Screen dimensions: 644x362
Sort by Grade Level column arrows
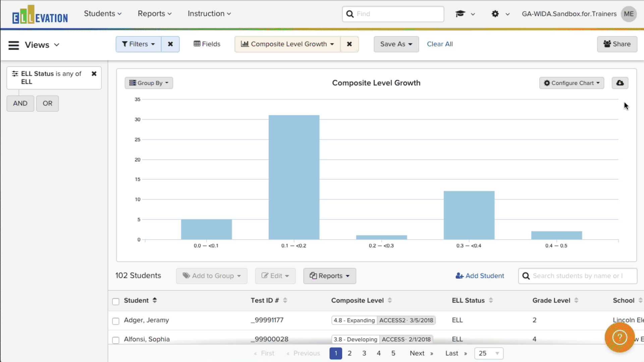pyautogui.click(x=576, y=300)
